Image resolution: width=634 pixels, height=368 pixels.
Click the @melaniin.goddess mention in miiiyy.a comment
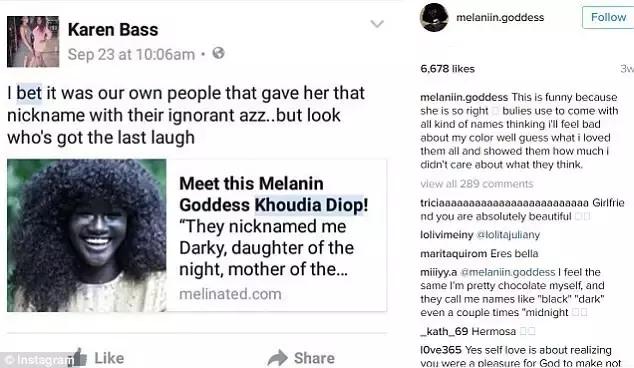(508, 272)
